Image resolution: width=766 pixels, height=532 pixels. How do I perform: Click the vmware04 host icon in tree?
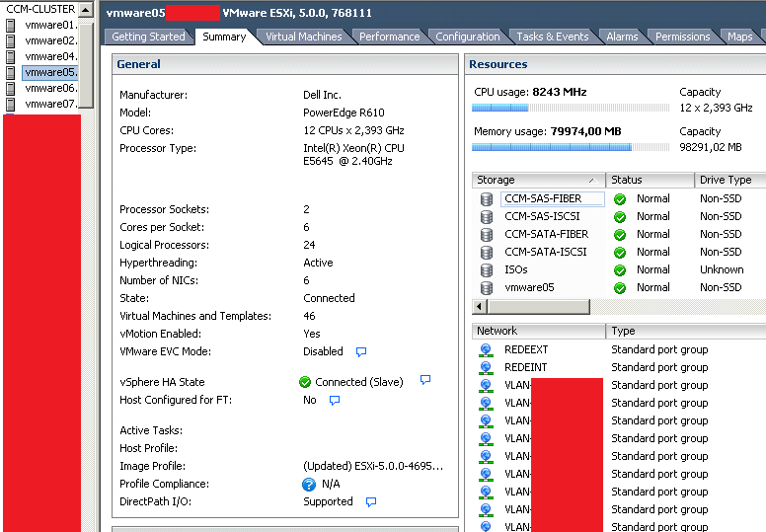(x=10, y=56)
